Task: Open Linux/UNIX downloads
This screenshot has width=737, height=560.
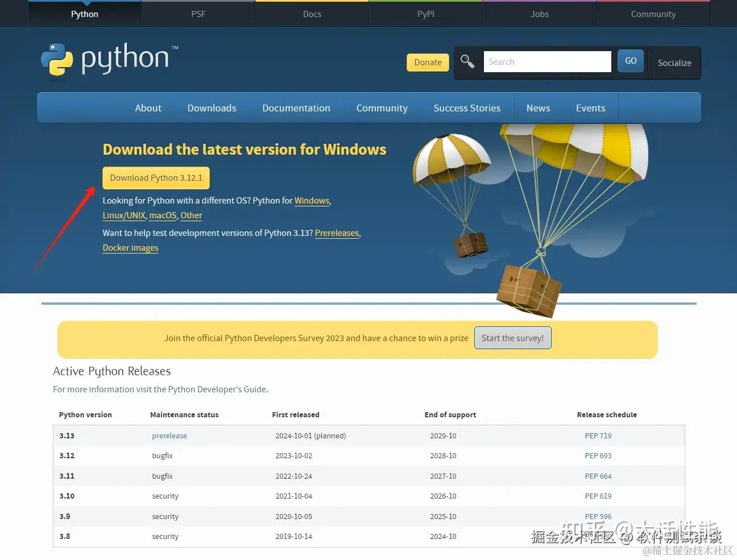Action: pyautogui.click(x=123, y=215)
